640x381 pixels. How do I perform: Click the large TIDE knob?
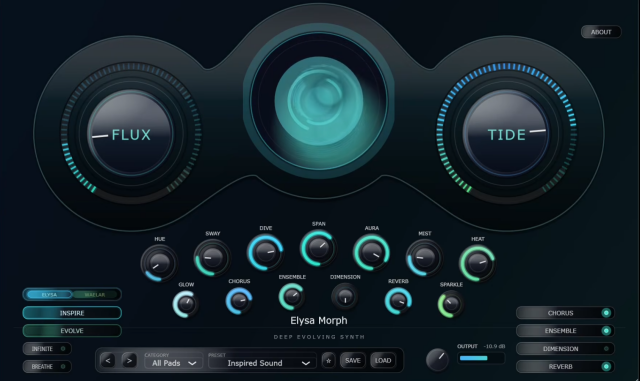506,133
